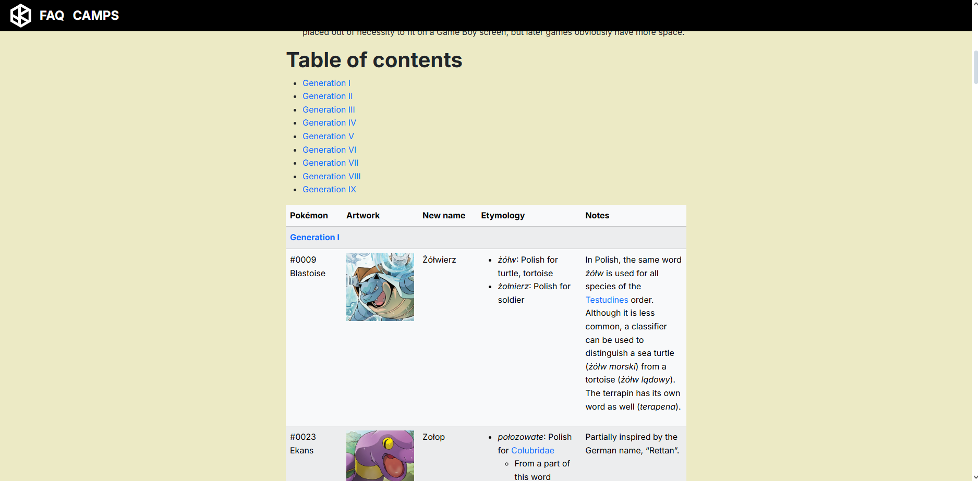
Task: Click the new name Żółwierz
Action: coord(439,260)
